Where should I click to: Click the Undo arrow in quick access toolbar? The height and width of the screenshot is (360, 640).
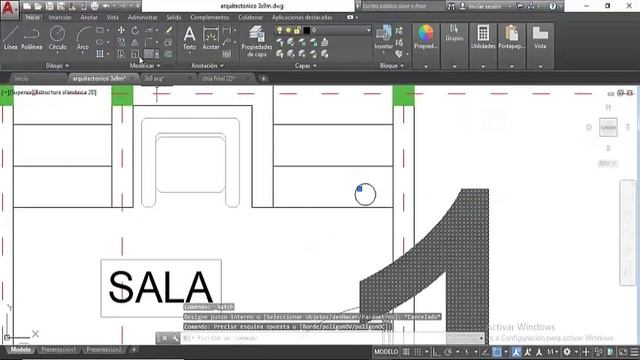point(106,6)
